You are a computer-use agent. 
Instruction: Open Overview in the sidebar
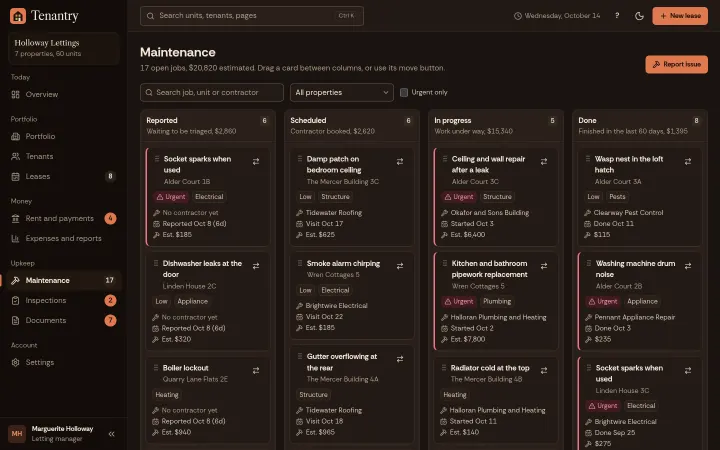coord(62,95)
